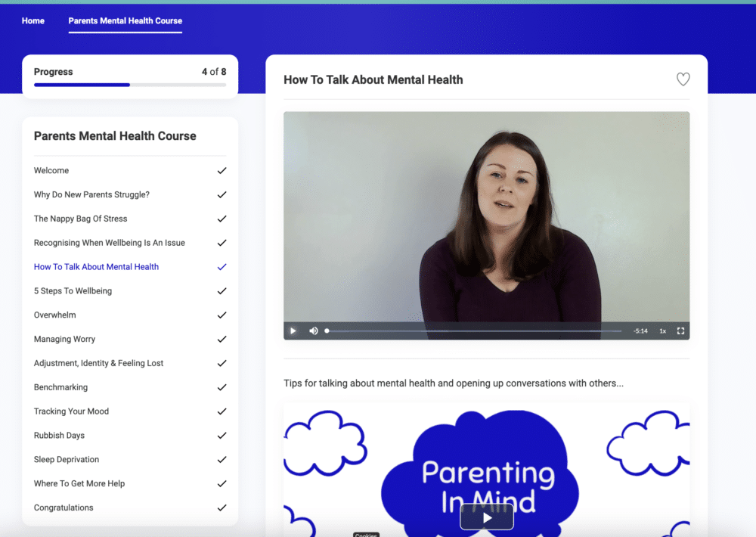This screenshot has width=756, height=537.
Task: Open Where To Get More Help lesson
Action: click(x=79, y=483)
